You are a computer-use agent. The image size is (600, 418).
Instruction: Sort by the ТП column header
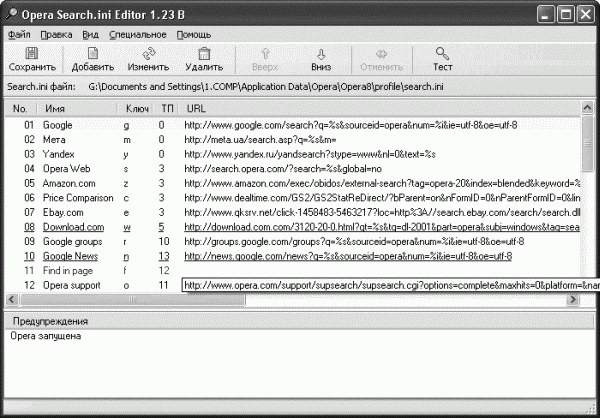pos(167,109)
